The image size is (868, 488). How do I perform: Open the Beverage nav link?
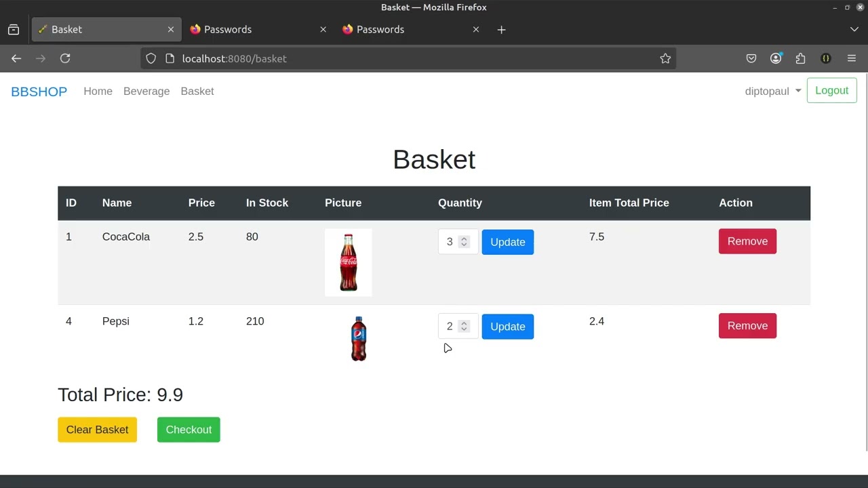click(x=146, y=91)
